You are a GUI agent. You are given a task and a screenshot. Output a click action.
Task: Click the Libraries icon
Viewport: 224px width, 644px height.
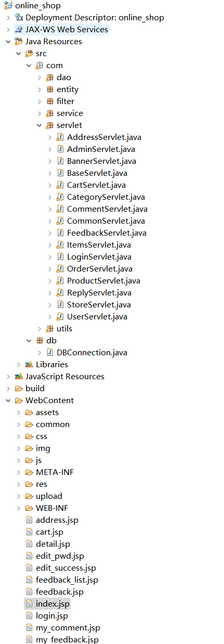coord(30,365)
